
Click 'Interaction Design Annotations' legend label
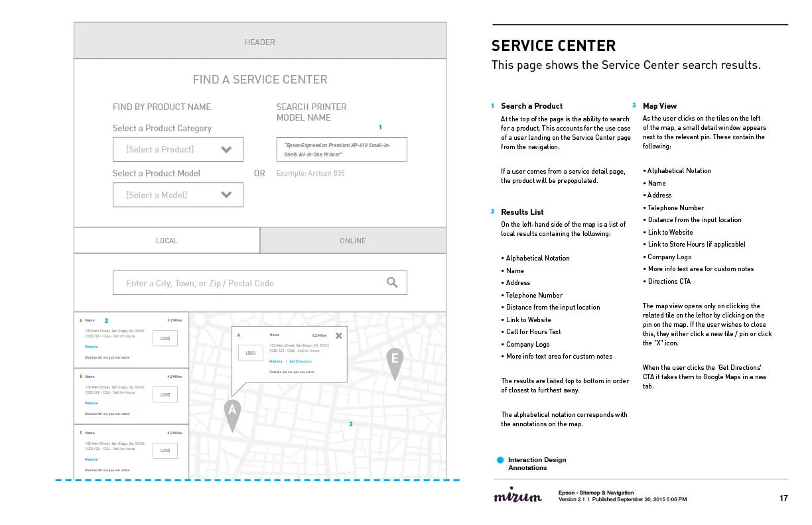[x=537, y=463]
